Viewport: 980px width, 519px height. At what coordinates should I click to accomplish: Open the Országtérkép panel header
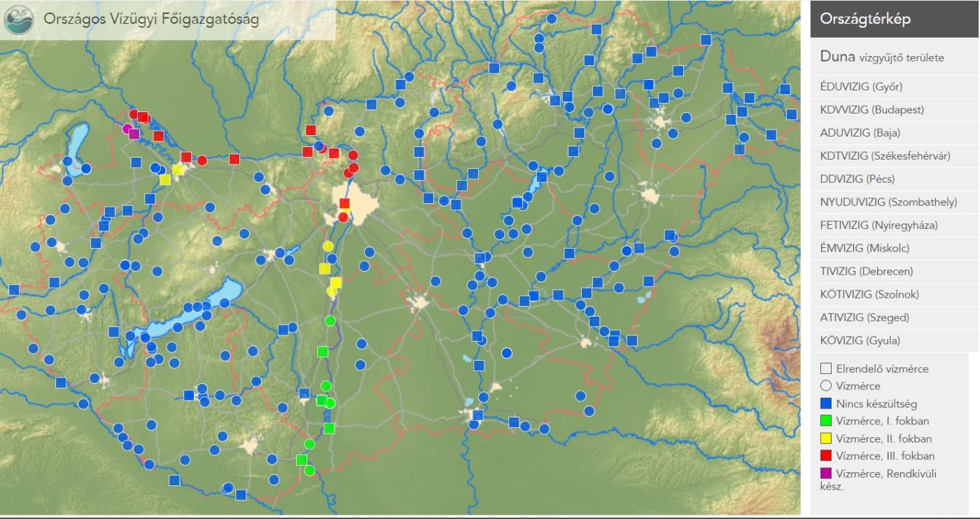[889, 19]
